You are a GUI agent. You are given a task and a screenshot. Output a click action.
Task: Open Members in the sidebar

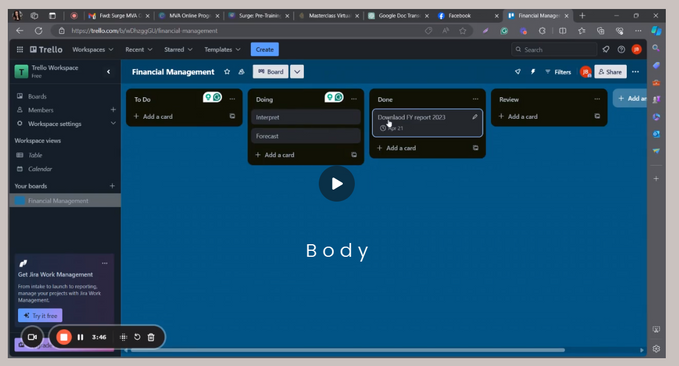41,110
